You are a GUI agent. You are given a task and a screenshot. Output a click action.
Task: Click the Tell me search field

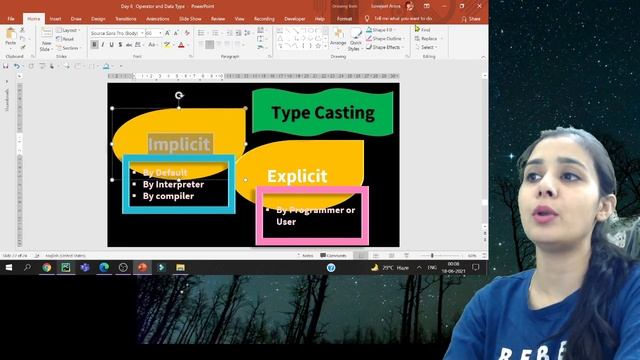399,19
